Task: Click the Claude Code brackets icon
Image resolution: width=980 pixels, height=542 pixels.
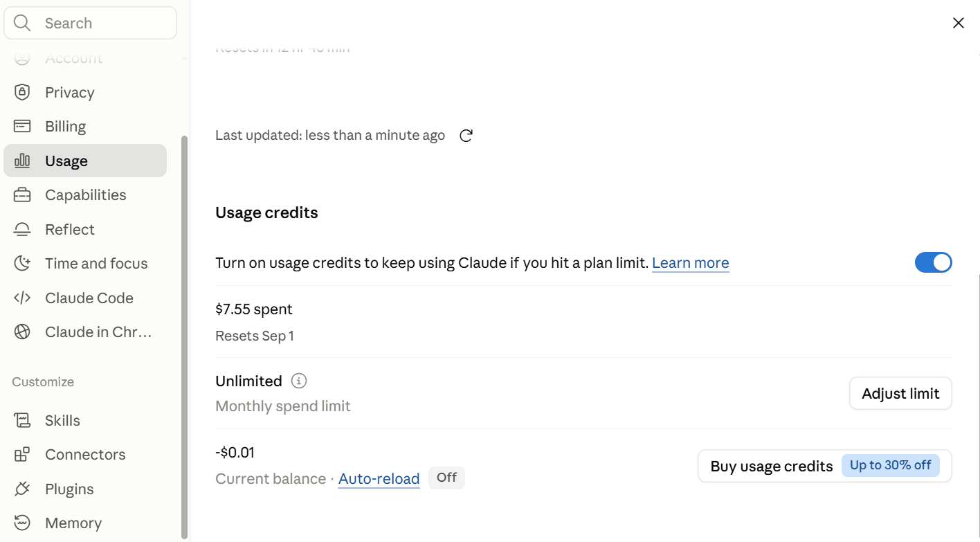Action: (x=22, y=298)
